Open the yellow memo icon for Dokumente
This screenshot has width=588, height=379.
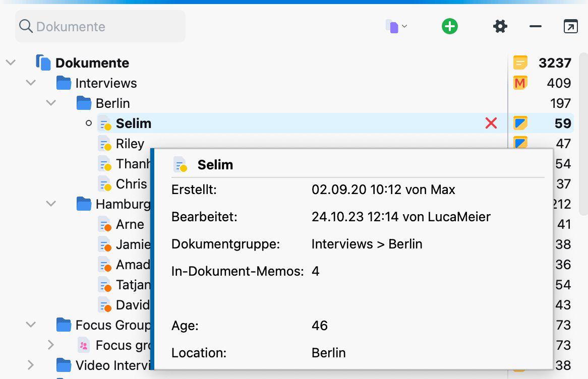520,62
